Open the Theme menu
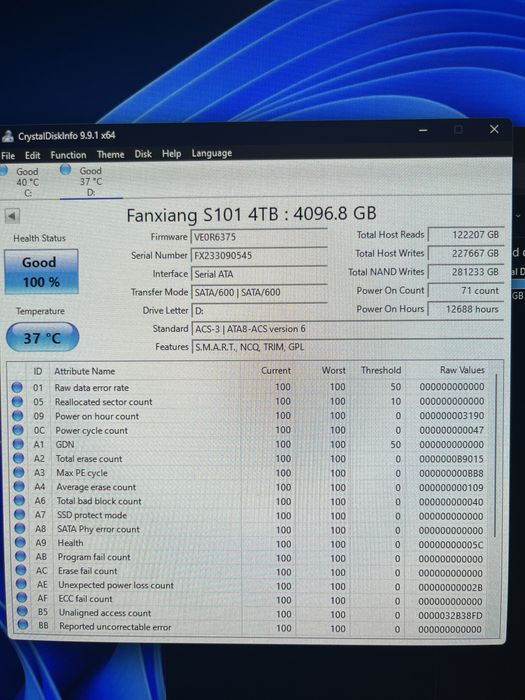This screenshot has height=700, width=525. 110,154
